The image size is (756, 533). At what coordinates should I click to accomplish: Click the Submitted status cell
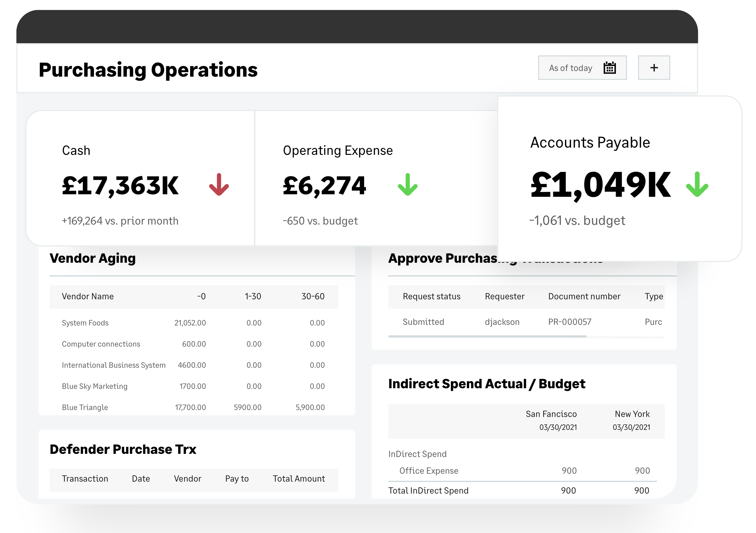(x=423, y=322)
